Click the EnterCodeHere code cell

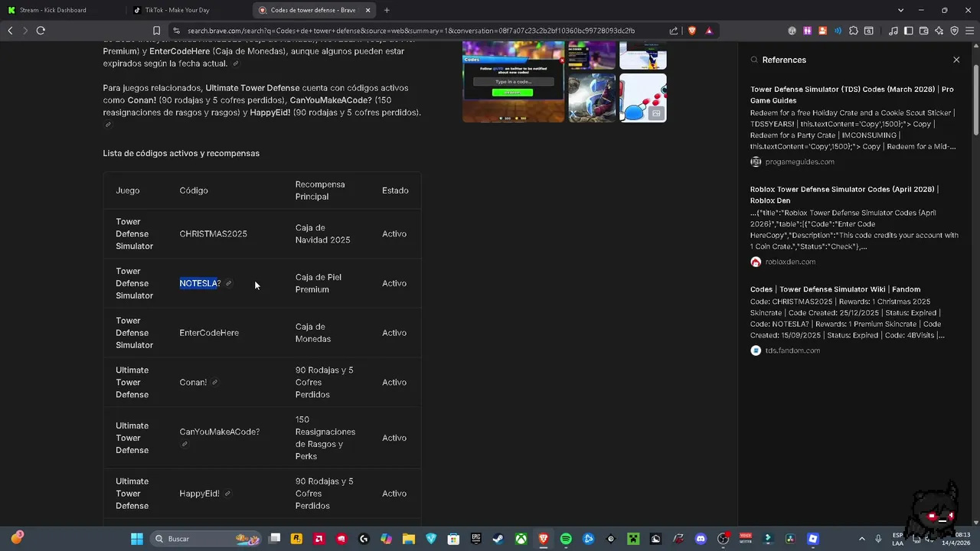[x=209, y=333]
